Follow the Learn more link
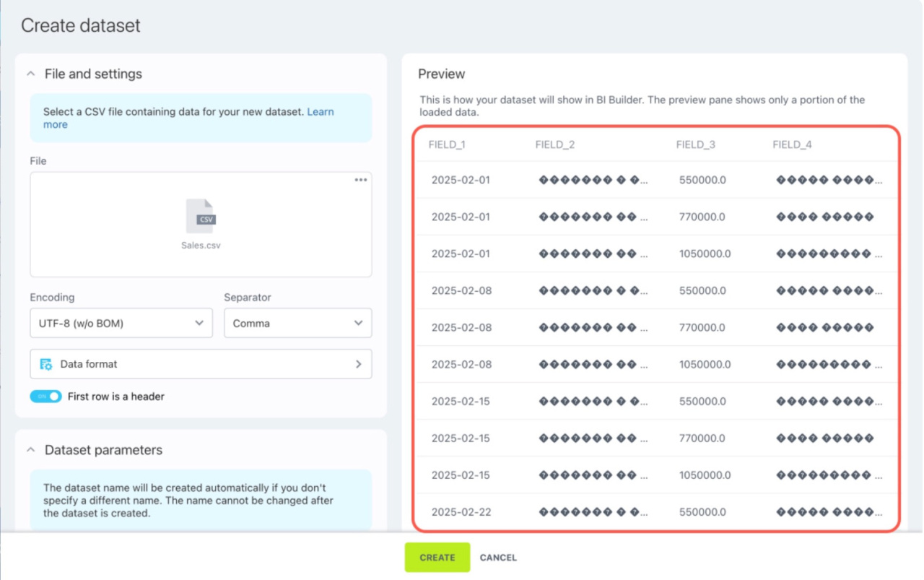The width and height of the screenshot is (924, 580). pyautogui.click(x=320, y=112)
